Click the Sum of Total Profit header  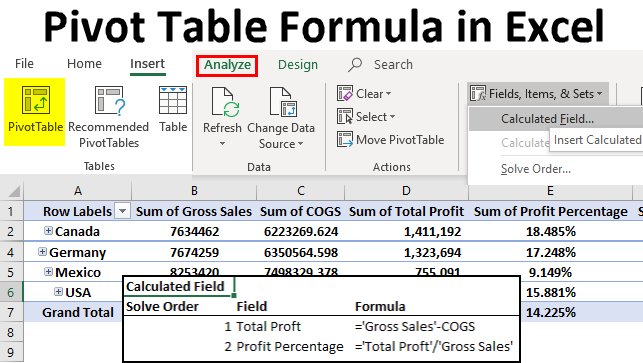point(406,211)
